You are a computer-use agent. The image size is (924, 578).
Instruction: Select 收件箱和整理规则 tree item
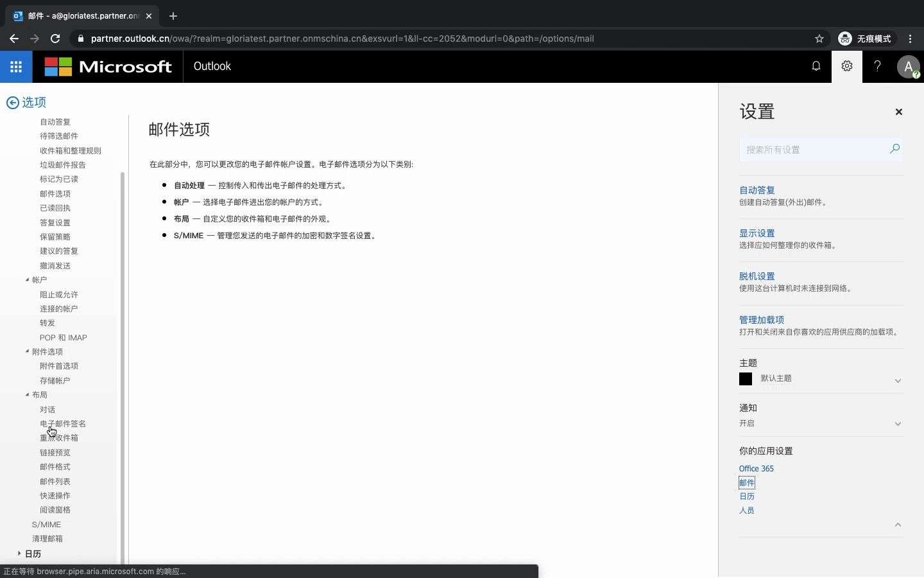click(x=71, y=151)
